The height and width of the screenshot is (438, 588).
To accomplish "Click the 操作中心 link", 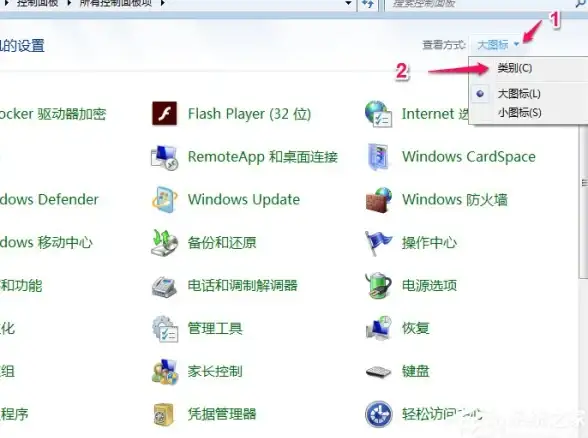I will pos(430,243).
